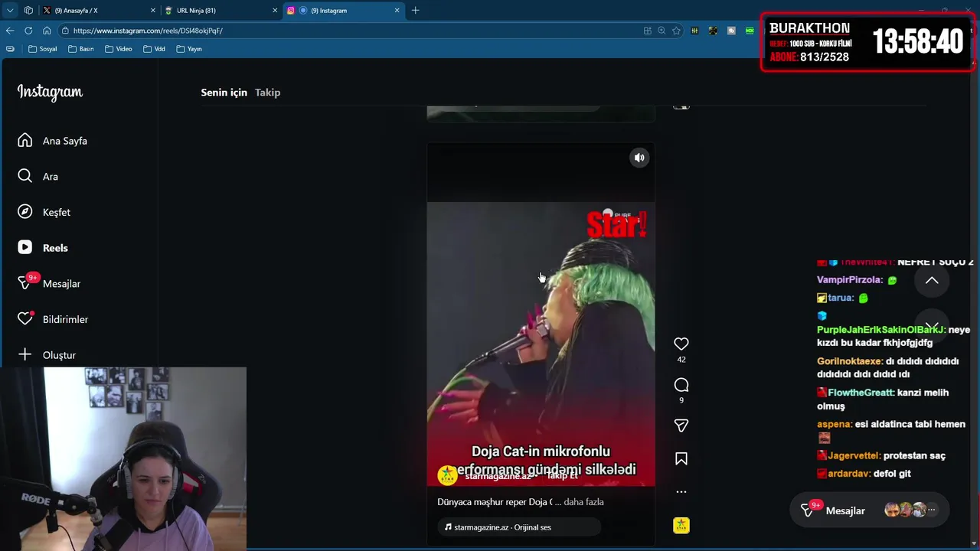980x551 pixels.
Task: Follow starmagazine.az with Takip Et
Action: 562,475
